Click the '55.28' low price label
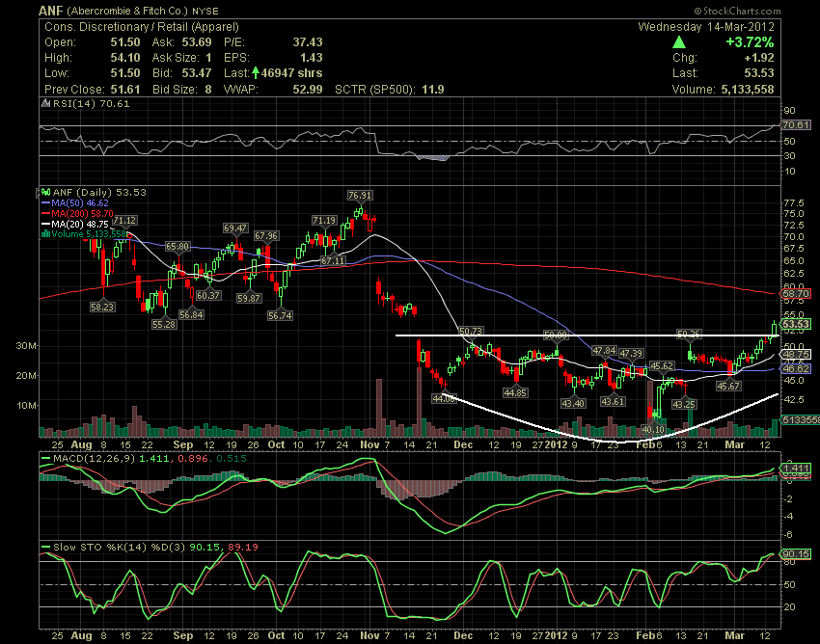 [164, 325]
